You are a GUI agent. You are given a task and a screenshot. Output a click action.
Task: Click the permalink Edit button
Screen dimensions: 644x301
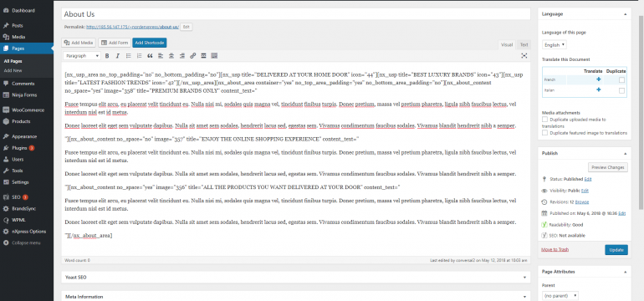[x=187, y=27]
